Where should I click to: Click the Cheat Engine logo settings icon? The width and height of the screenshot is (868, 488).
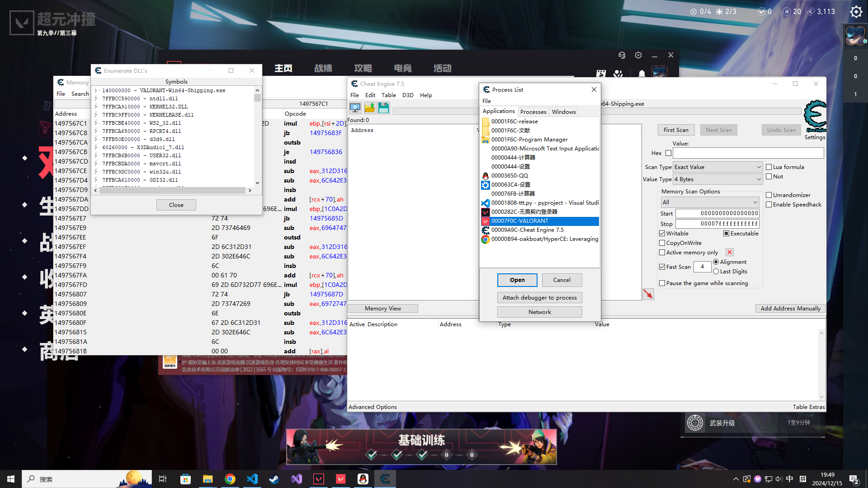[x=815, y=116]
